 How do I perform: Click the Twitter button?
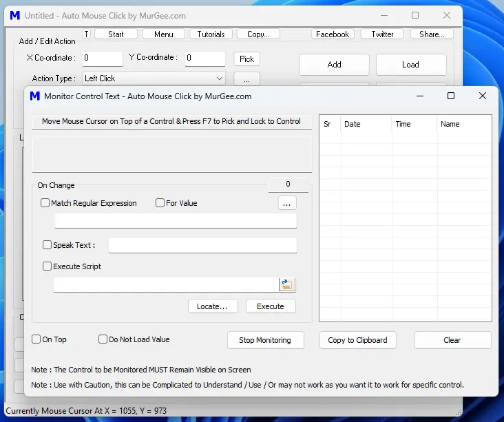tap(382, 34)
